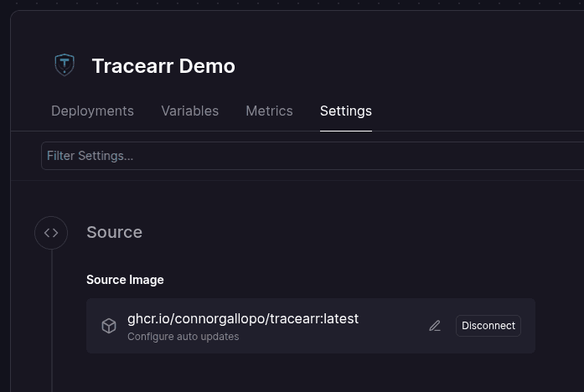Click the Configure auto updates link
This screenshot has width=584, height=392.
(183, 337)
